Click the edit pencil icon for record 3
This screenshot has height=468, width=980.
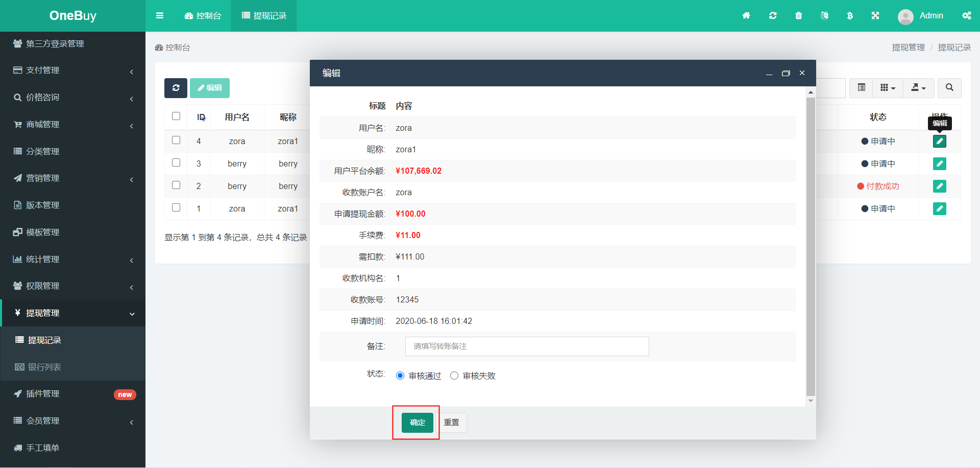coord(940,163)
